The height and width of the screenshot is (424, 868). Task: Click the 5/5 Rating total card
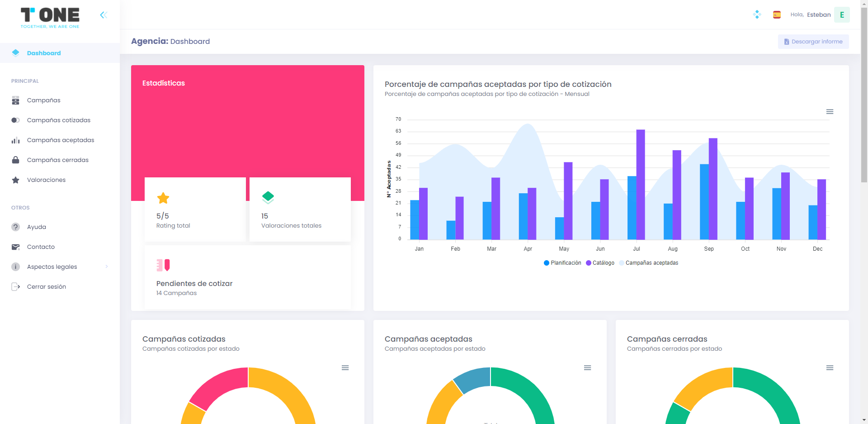click(195, 210)
